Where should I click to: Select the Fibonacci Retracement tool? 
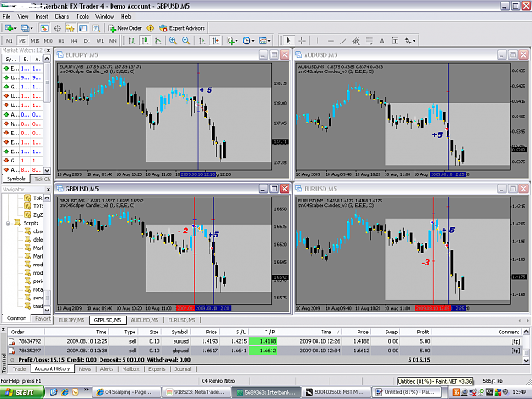tap(369, 41)
